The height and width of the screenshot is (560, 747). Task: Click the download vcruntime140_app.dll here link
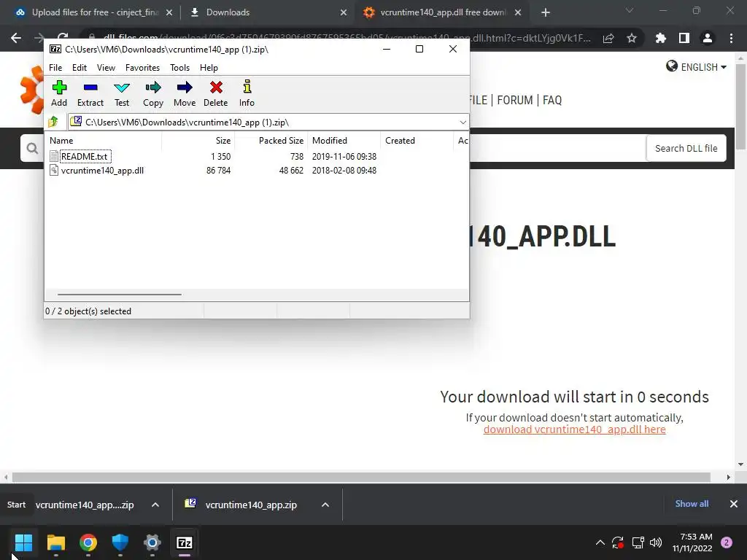click(575, 429)
